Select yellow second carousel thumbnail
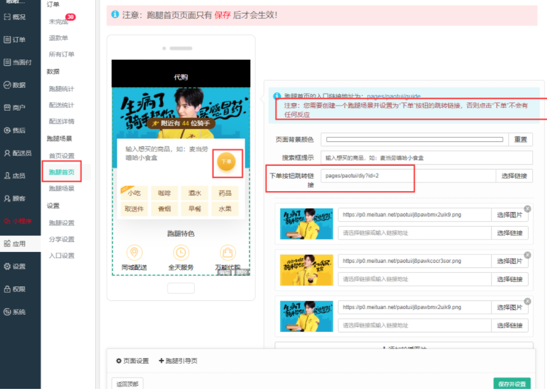Viewport: 547px width, 392px height. 306,270
